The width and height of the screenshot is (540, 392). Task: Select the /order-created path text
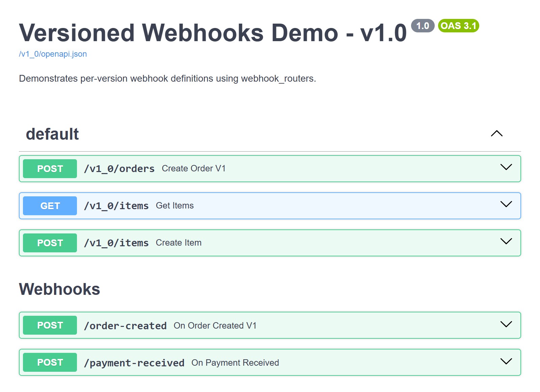click(x=125, y=326)
